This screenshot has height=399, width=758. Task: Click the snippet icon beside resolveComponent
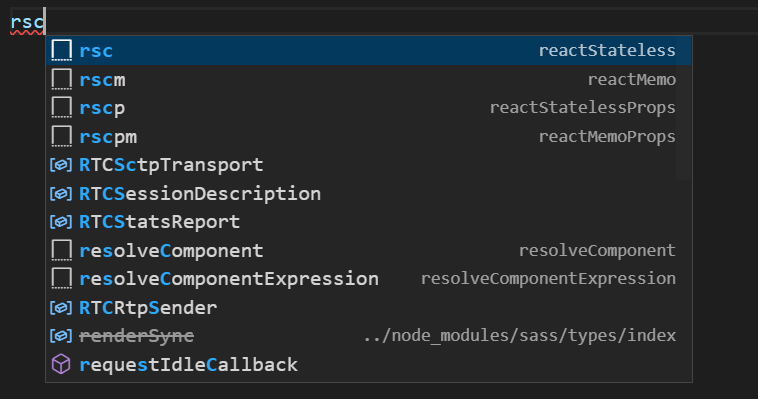[x=61, y=251]
